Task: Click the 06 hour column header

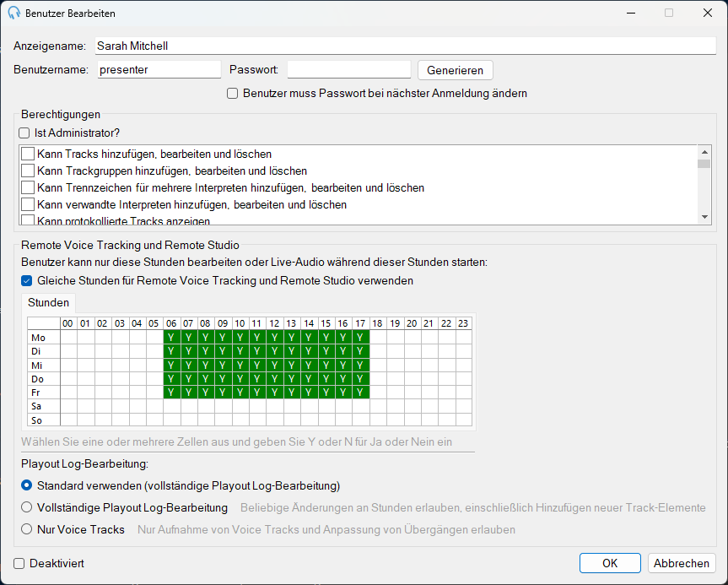Action: click(x=171, y=323)
